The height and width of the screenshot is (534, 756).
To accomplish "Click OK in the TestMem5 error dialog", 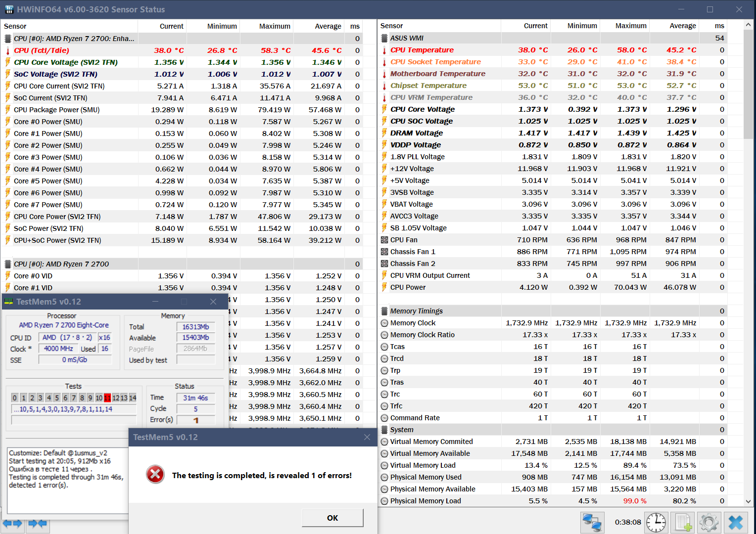I will click(332, 518).
